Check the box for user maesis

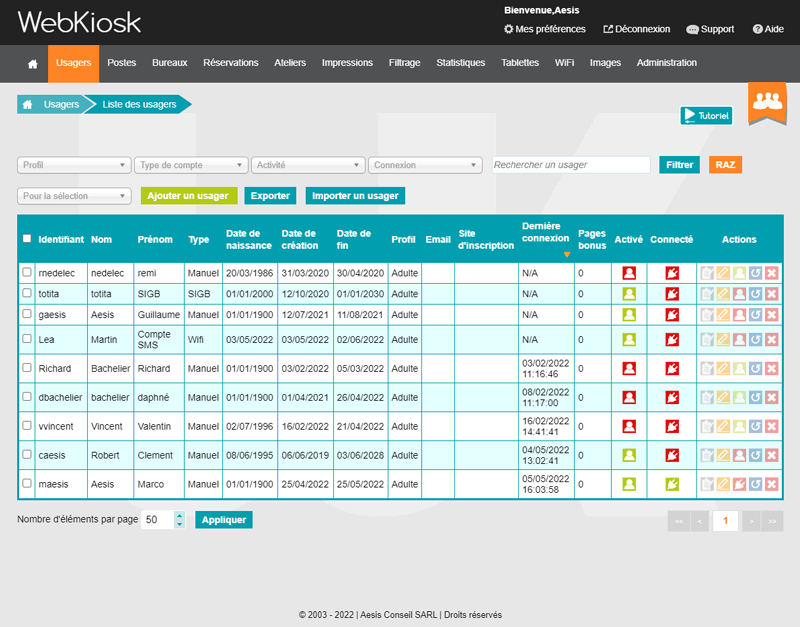pos(27,484)
